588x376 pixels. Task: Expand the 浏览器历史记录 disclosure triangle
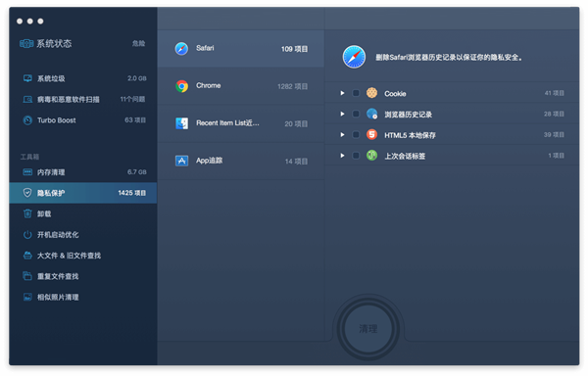pos(342,114)
